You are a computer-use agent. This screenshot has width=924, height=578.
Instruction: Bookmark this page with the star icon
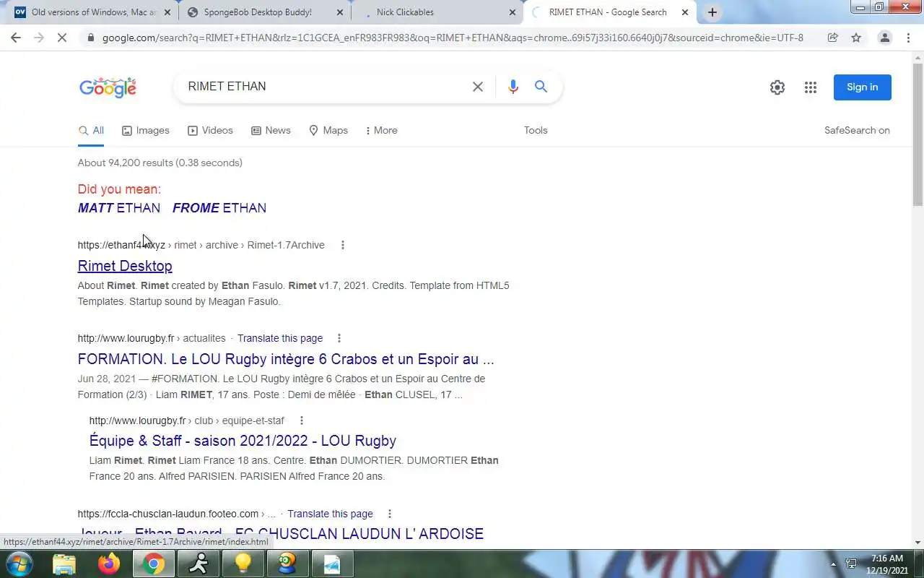coord(856,38)
